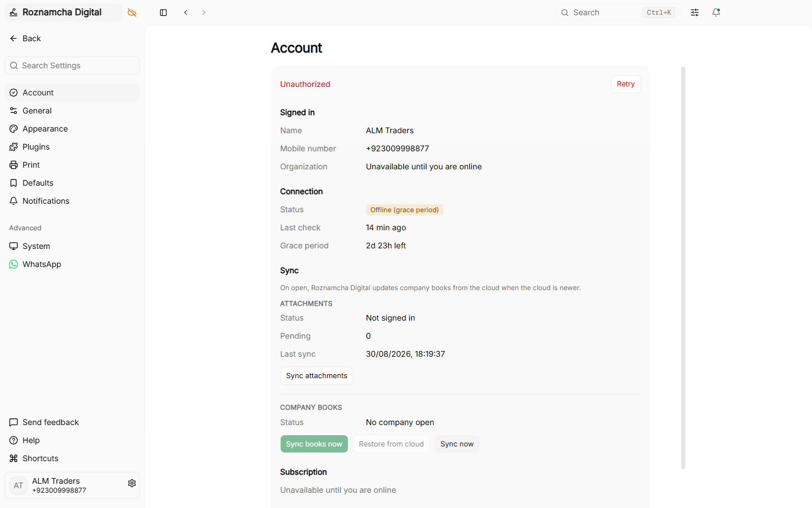This screenshot has width=812, height=508.
Task: Open Send feedback link
Action: 72,422
